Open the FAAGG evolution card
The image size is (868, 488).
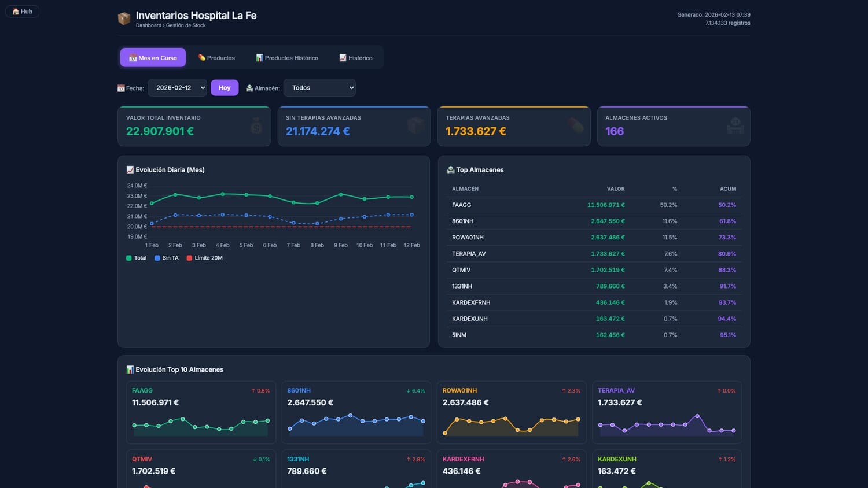[x=201, y=412]
